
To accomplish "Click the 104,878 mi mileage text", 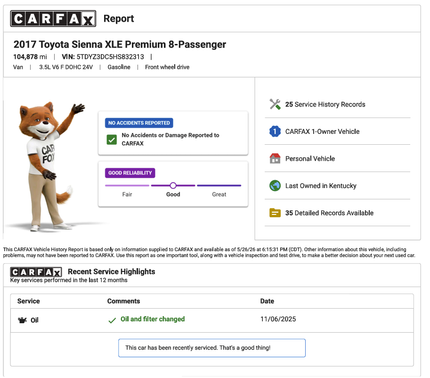I will point(30,57).
